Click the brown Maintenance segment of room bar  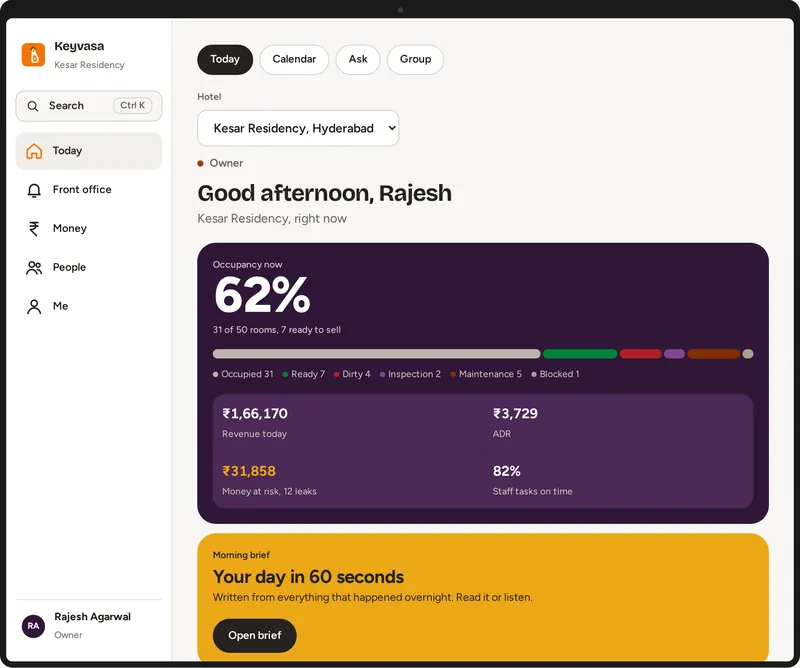(714, 354)
